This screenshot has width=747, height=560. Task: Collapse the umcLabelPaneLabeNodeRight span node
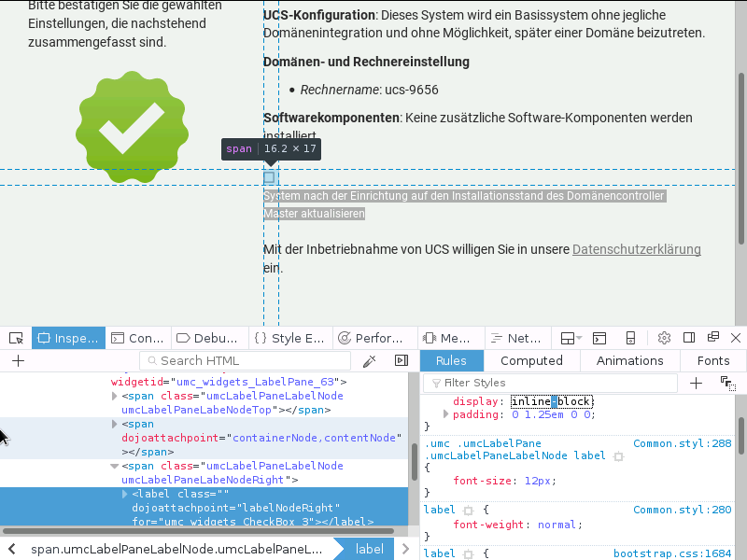(x=115, y=466)
